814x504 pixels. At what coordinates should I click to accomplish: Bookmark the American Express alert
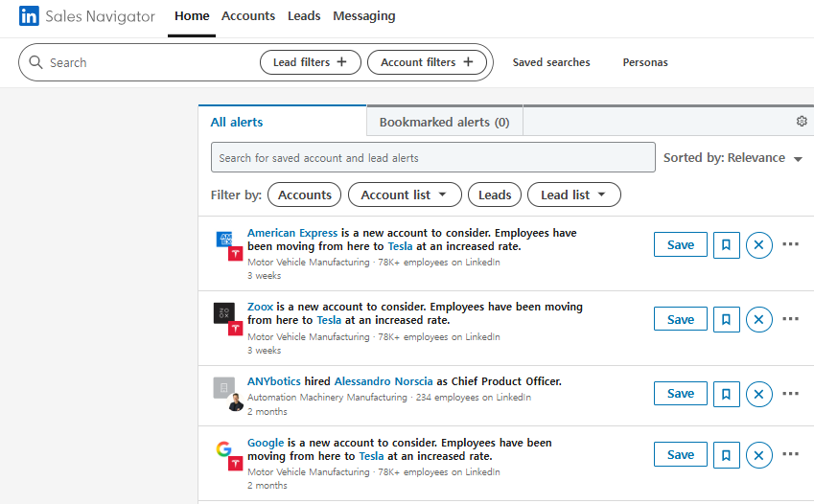tap(726, 244)
